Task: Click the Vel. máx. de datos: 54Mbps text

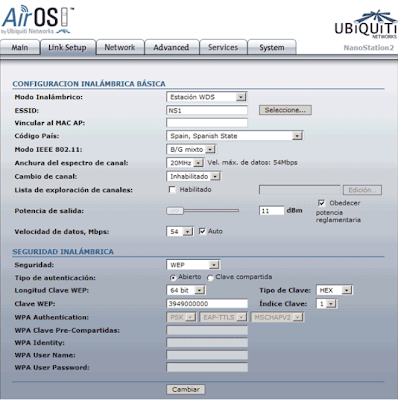Action: pos(252,163)
